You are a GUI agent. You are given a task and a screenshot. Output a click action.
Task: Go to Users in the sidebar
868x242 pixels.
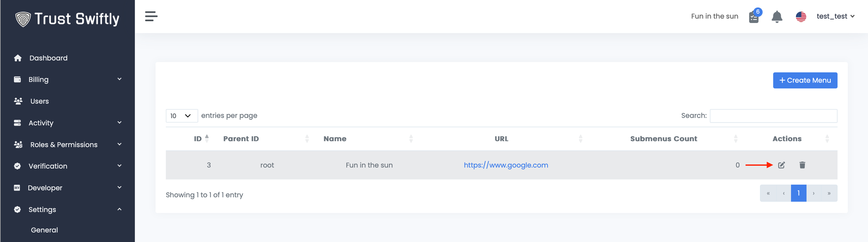[x=39, y=101]
